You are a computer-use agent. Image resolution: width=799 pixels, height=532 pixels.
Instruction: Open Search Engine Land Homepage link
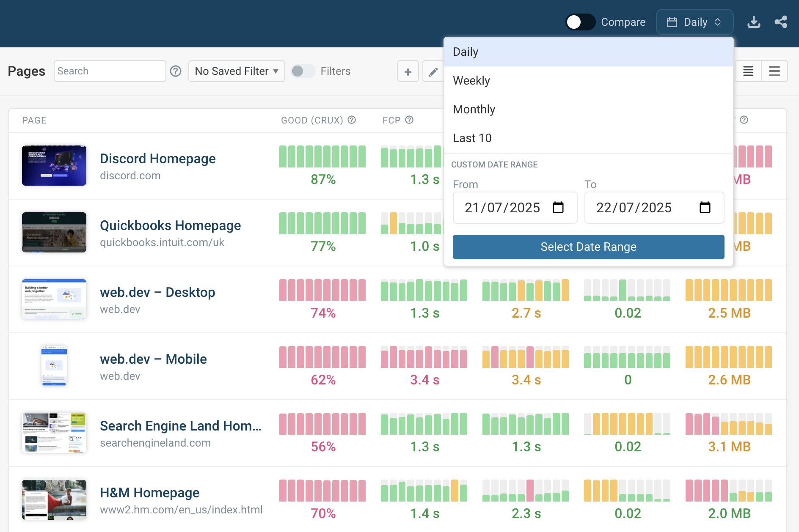(181, 426)
